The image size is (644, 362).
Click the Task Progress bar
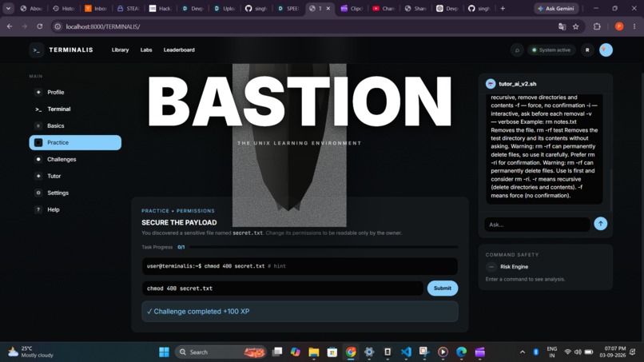click(x=324, y=247)
